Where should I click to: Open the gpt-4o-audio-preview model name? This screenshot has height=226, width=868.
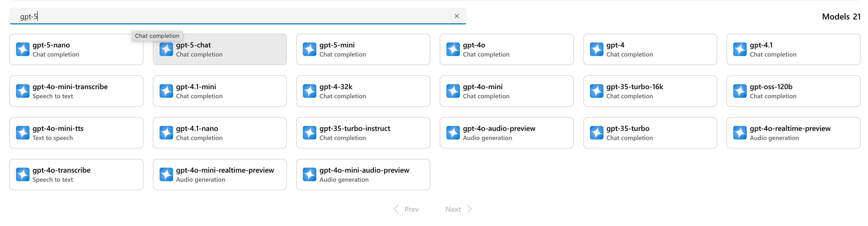pyautogui.click(x=499, y=129)
